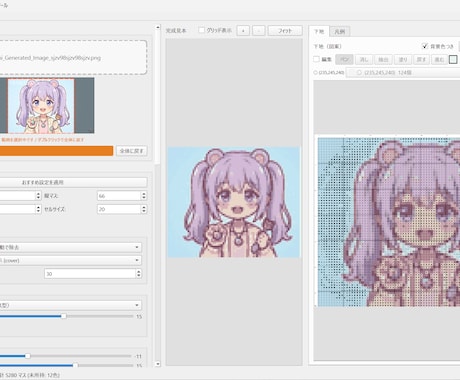Screen dimensions: 460x380
Task: Click the dashed file drop zone with png filename
Action: (73, 57)
